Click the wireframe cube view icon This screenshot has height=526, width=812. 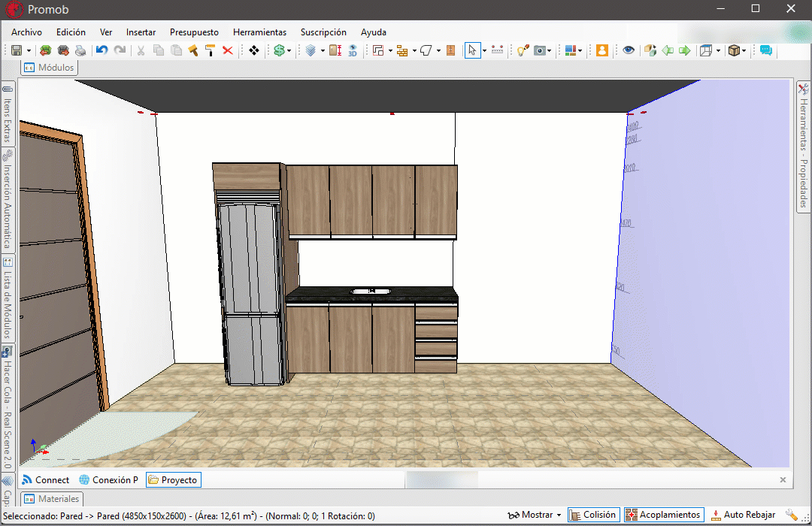(706, 50)
